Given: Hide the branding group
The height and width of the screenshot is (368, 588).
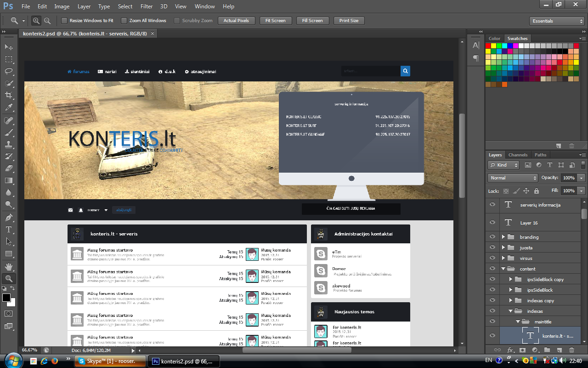Looking at the screenshot, I should coord(492,237).
